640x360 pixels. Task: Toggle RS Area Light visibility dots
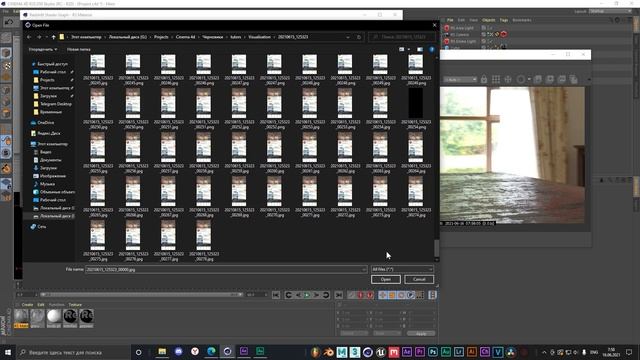coord(489,28)
